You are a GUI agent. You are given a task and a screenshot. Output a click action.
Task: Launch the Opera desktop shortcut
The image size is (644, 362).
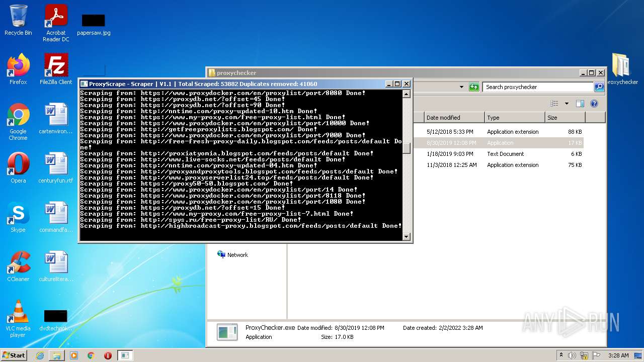coord(18,168)
